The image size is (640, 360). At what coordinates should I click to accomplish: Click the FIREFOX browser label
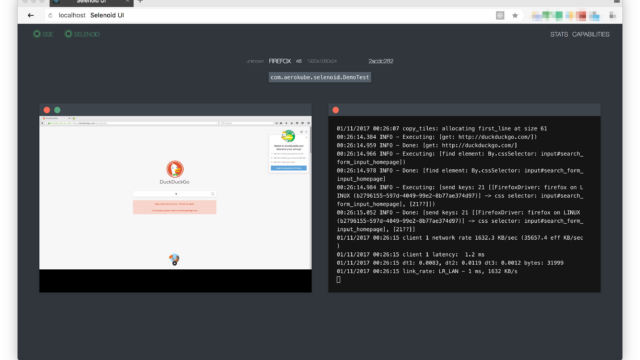tap(280, 61)
